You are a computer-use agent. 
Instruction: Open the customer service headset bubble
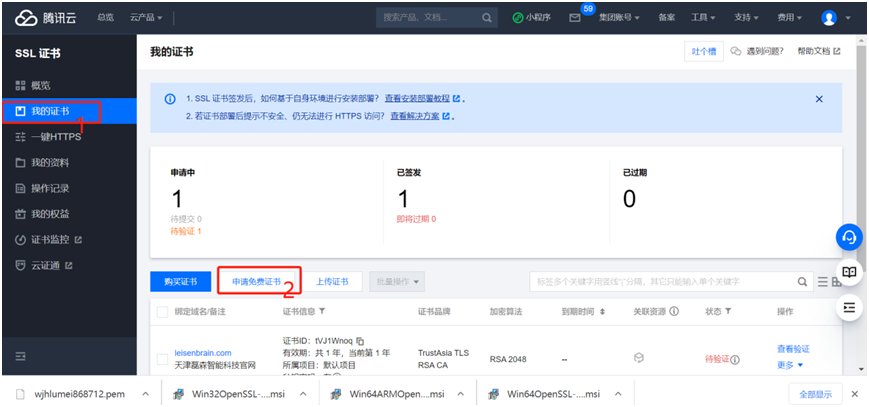(849, 238)
